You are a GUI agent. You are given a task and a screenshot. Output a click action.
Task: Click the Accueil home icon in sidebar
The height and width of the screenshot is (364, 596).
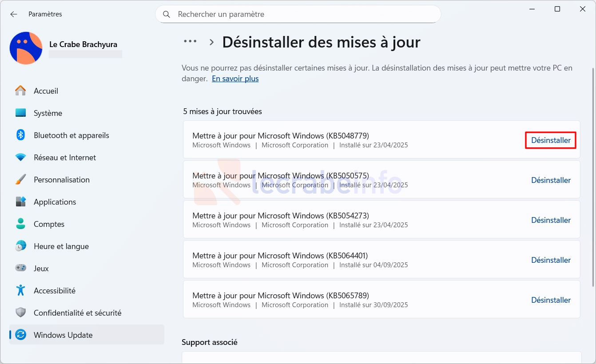pos(20,91)
